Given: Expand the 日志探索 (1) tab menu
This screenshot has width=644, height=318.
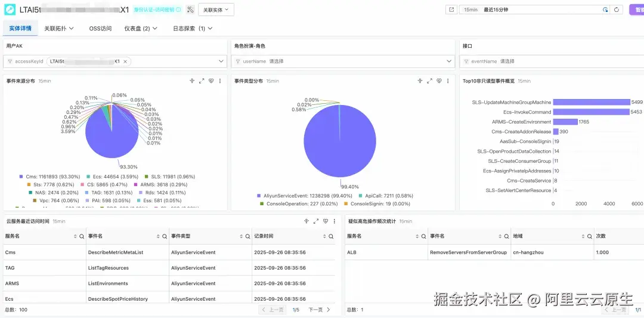Looking at the screenshot, I should 193,29.
